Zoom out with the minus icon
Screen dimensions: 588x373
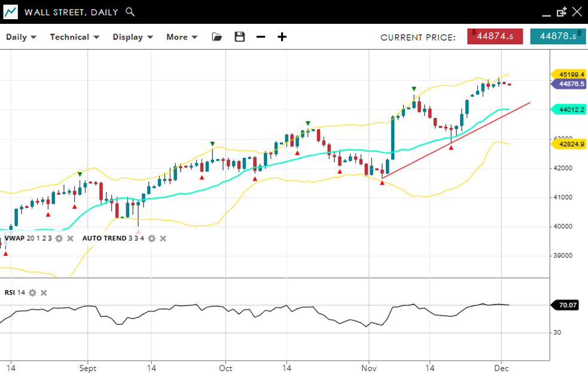[x=261, y=37]
